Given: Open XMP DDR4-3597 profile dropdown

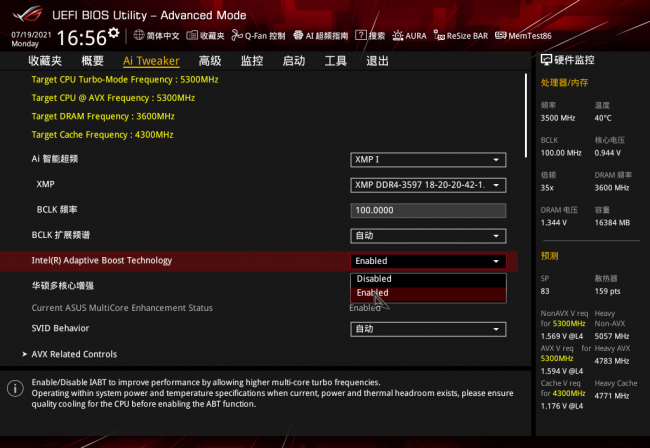Looking at the screenshot, I should (428, 185).
